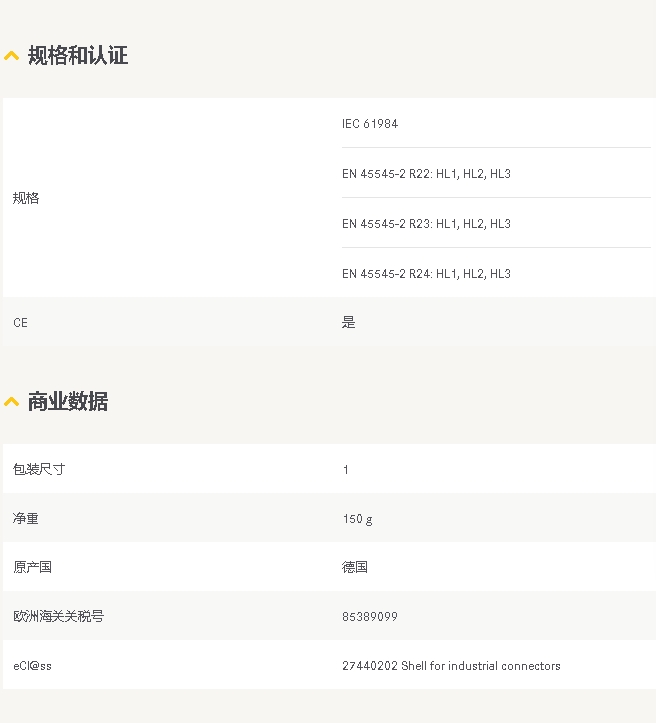The width and height of the screenshot is (656, 723).
Task: Click the EN 45545-2 R22 entry
Action: 426,174
